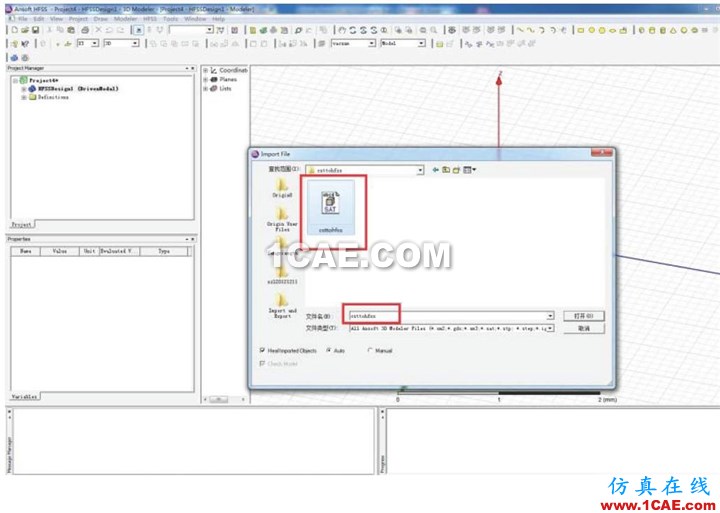Expand the Lists node in model tree
The height and width of the screenshot is (513, 720).
click(x=206, y=89)
